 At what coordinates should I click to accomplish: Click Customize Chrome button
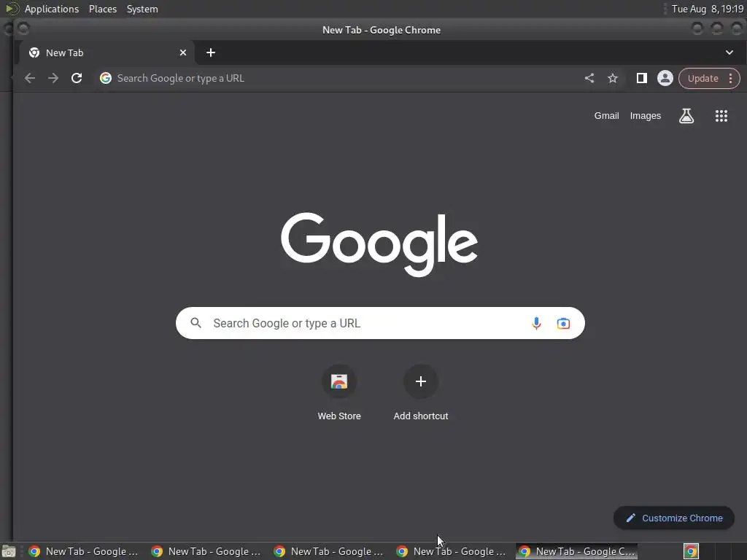[673, 518]
